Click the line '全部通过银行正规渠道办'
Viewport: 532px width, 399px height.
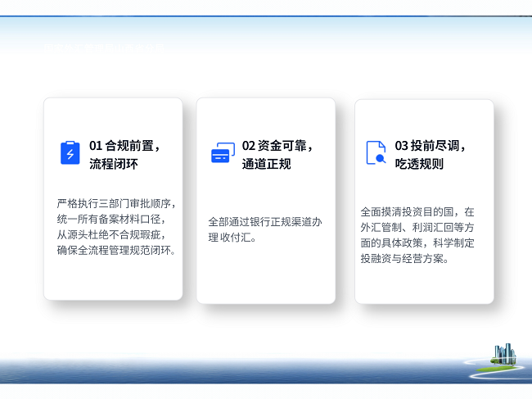point(265,222)
